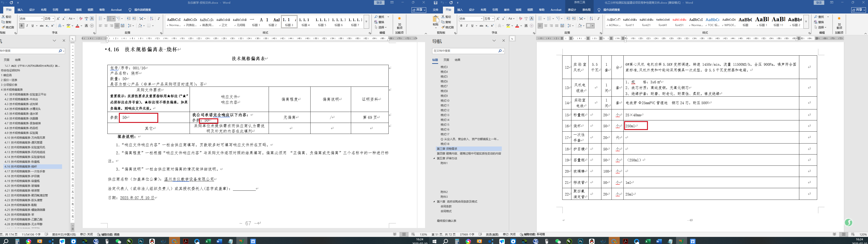This screenshot has height=244, width=868.
Task: Open Select dropdown in left Word window
Action: click(381, 28)
